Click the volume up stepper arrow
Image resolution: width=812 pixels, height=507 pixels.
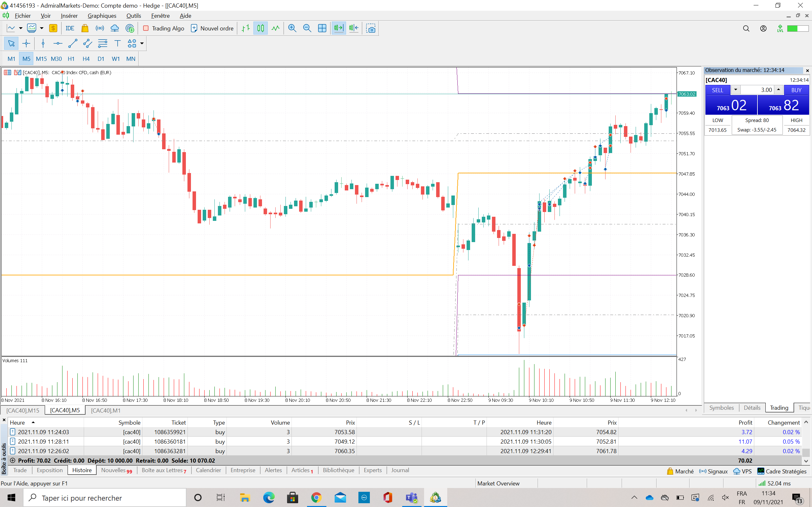pos(778,90)
